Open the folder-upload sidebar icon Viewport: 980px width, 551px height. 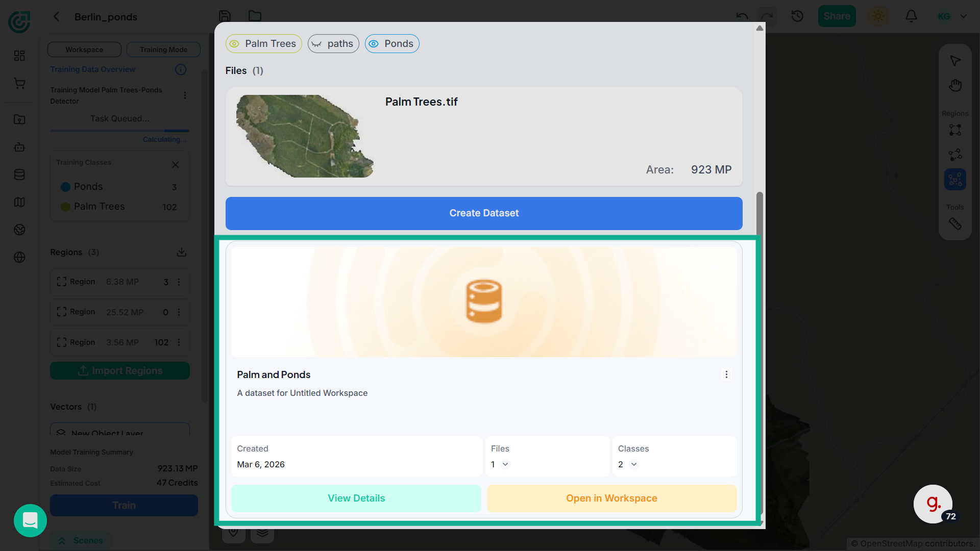tap(19, 119)
